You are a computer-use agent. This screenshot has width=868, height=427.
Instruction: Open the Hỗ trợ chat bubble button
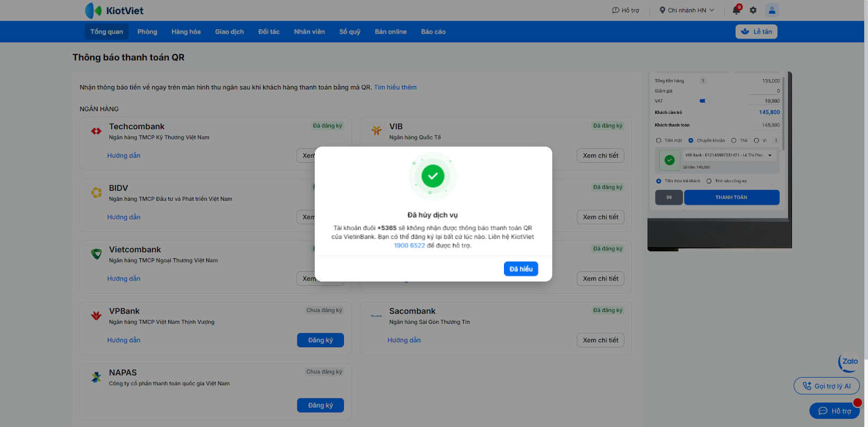tap(834, 411)
